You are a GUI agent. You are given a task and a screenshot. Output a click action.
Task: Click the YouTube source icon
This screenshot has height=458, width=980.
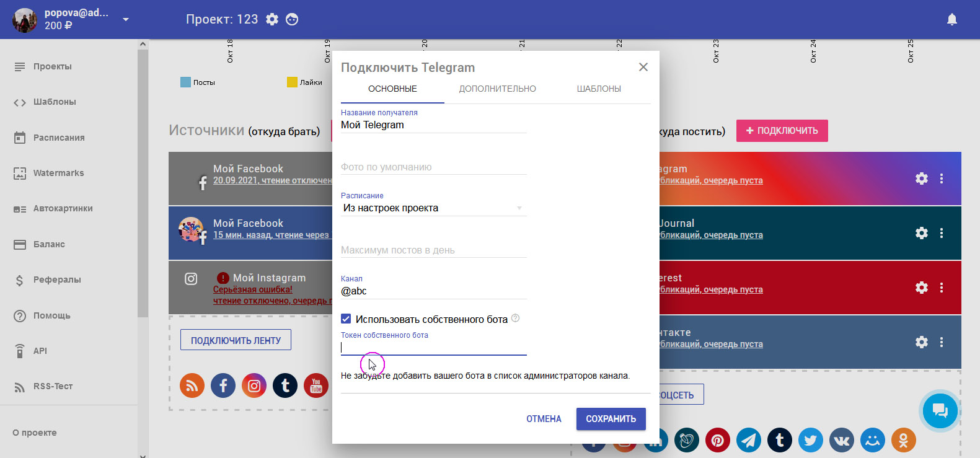coord(316,386)
